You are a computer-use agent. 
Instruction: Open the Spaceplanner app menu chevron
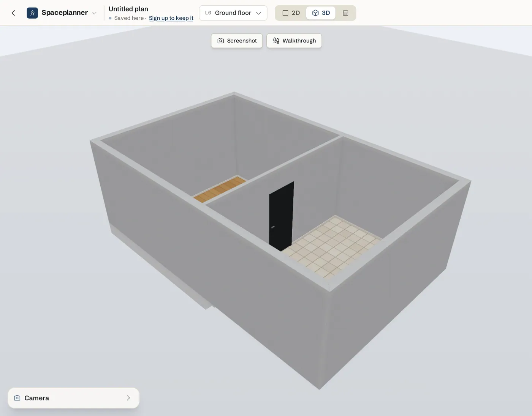click(94, 13)
